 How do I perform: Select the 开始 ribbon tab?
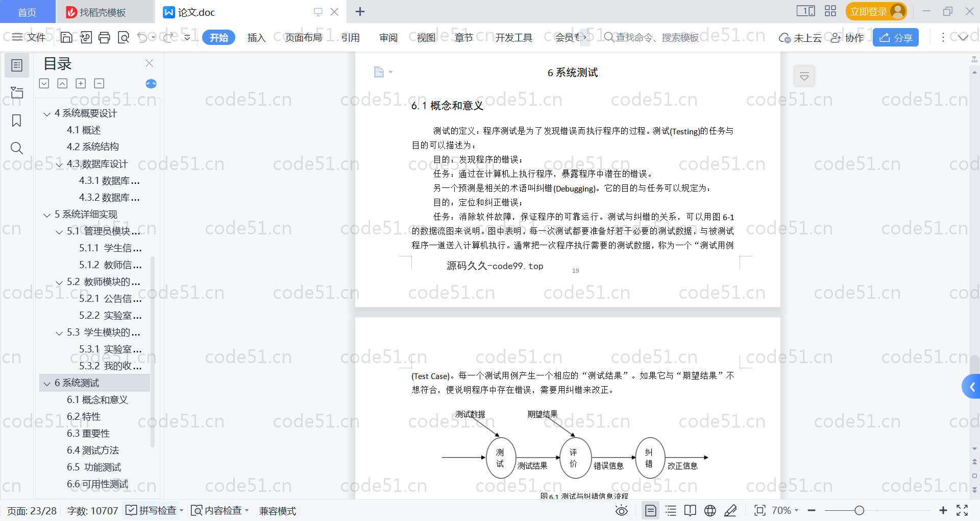coord(218,37)
